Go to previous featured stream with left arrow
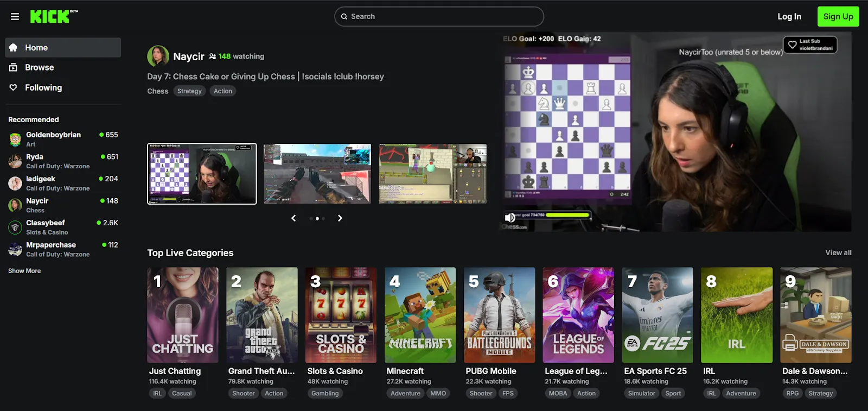868x411 pixels. pos(293,218)
